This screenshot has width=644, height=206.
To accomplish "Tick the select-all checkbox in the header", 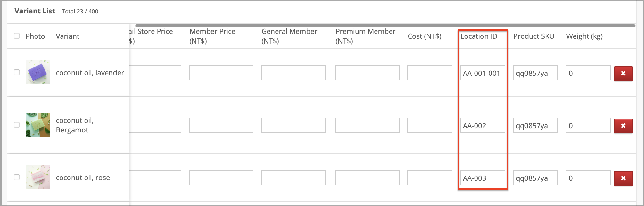I will point(17,36).
